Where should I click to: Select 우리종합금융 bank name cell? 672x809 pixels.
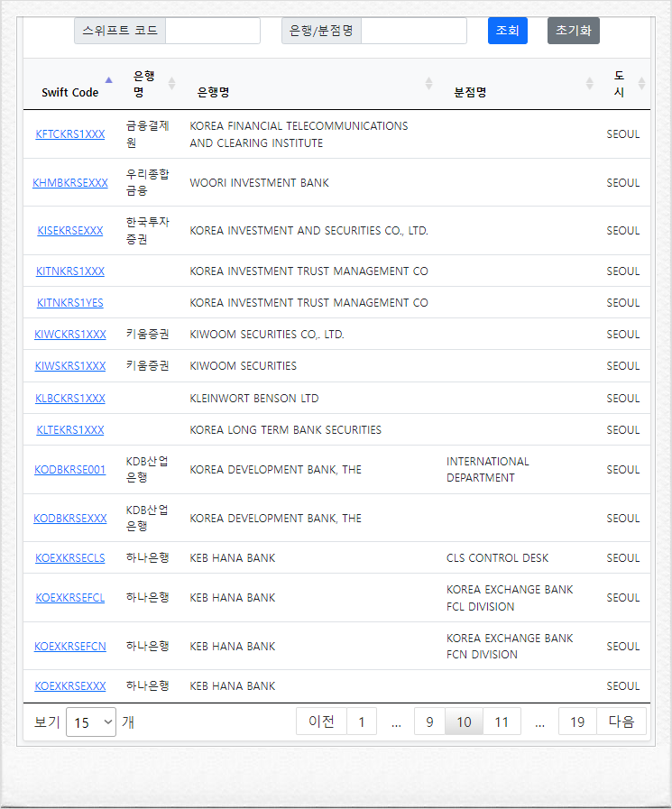(x=148, y=183)
